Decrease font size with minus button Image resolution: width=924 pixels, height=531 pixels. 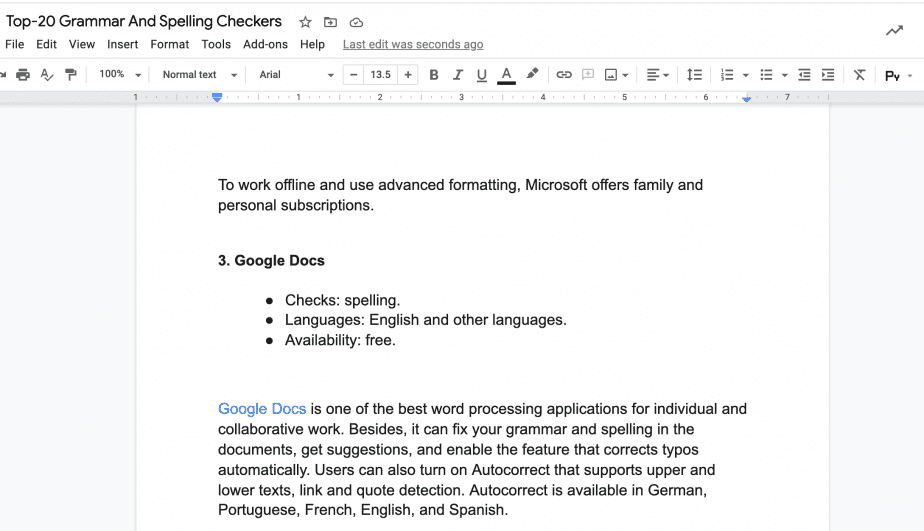[x=354, y=75]
